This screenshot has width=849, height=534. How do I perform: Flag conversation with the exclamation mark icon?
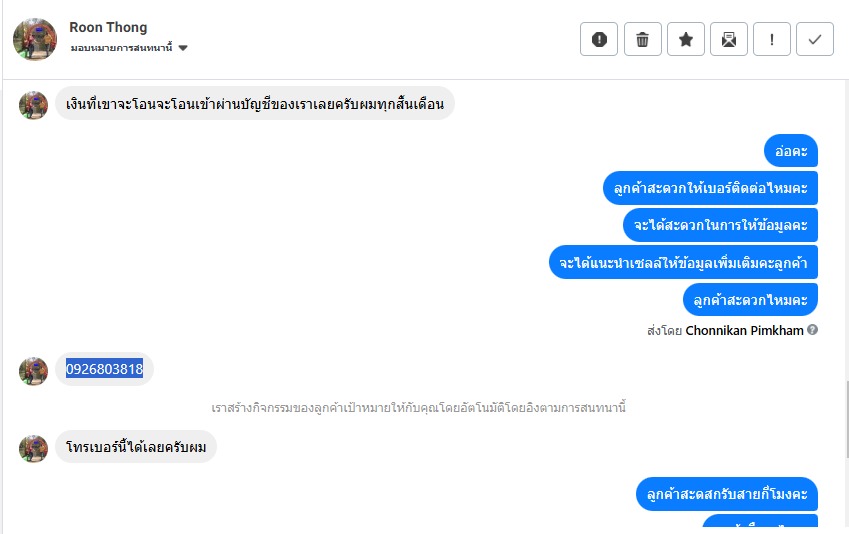click(x=772, y=39)
